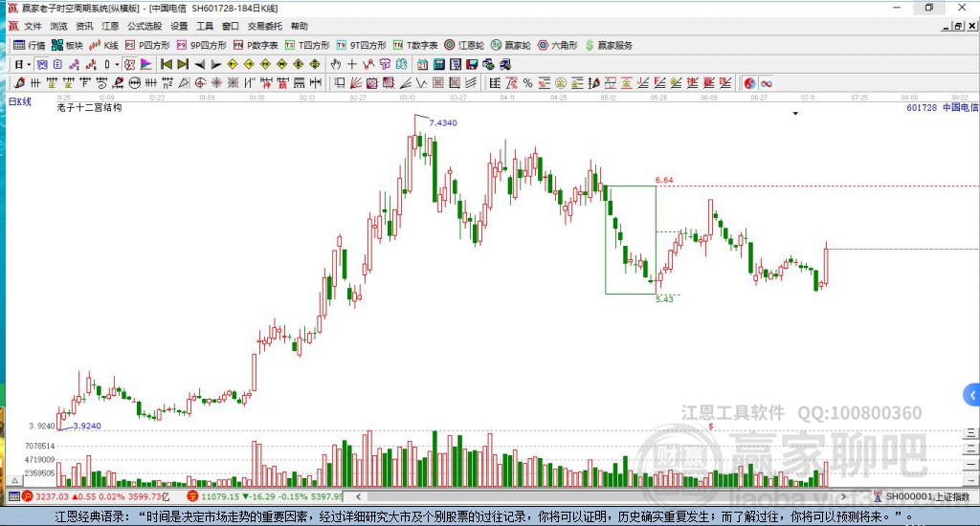Open the 行情 quotes view
This screenshot has height=526, width=980.
pos(30,45)
